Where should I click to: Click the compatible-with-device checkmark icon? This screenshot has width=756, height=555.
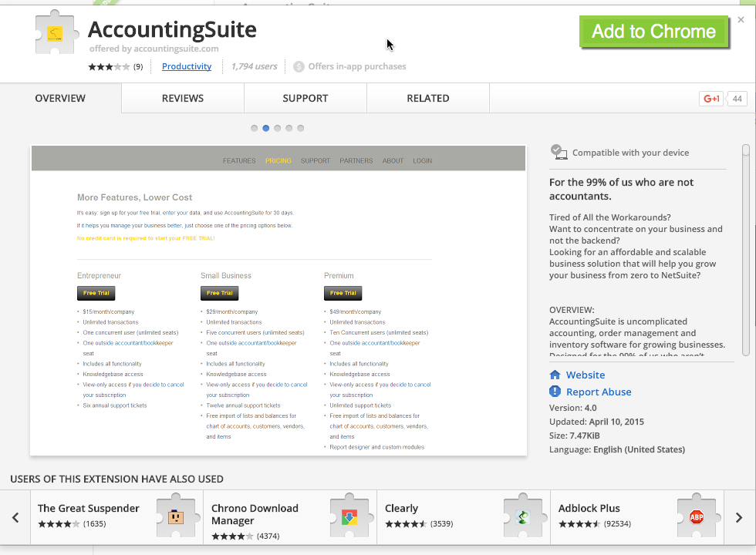(559, 153)
